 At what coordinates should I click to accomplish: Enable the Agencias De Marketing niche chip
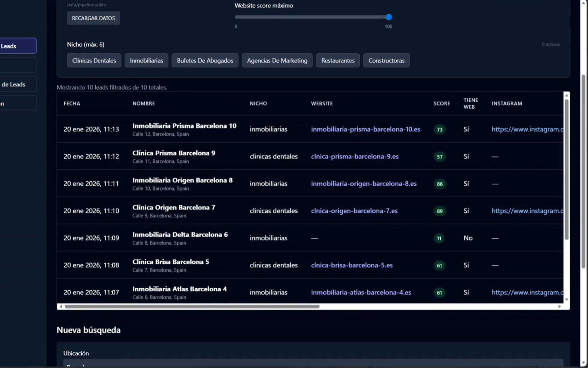click(277, 60)
